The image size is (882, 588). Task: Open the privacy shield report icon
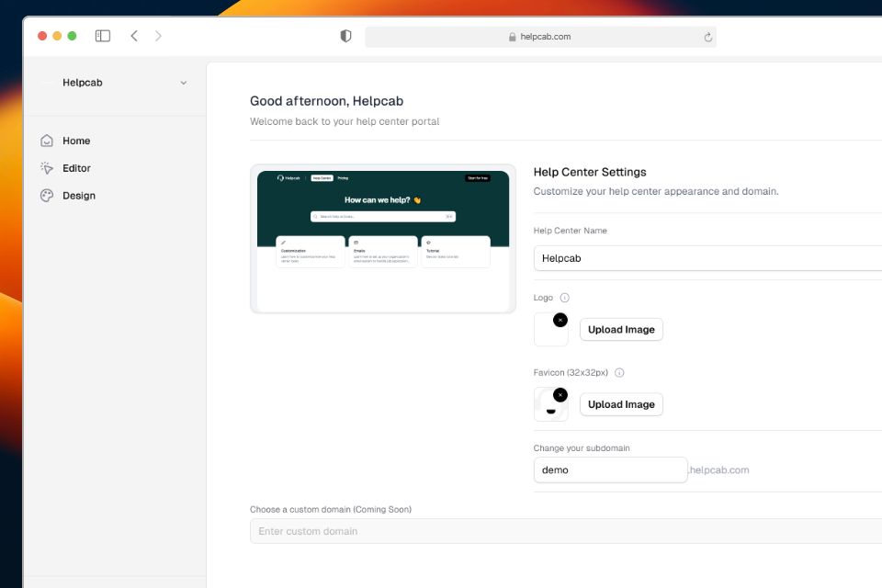click(x=345, y=36)
